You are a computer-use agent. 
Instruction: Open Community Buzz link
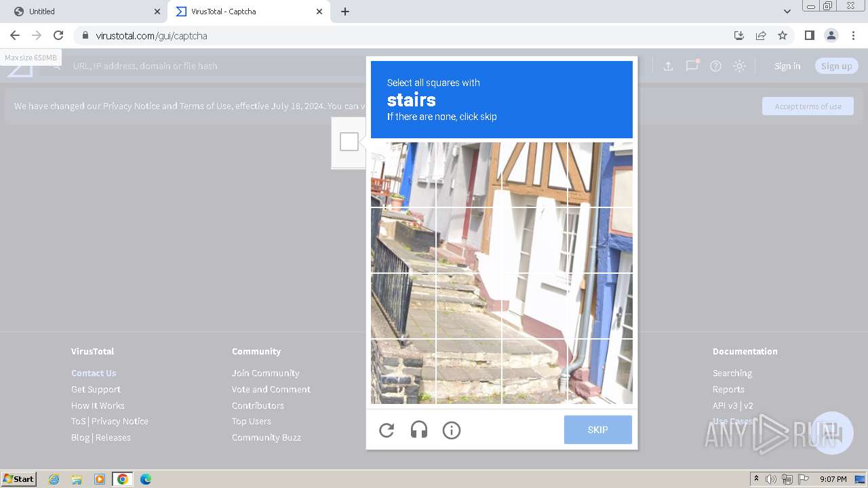pyautogui.click(x=267, y=437)
